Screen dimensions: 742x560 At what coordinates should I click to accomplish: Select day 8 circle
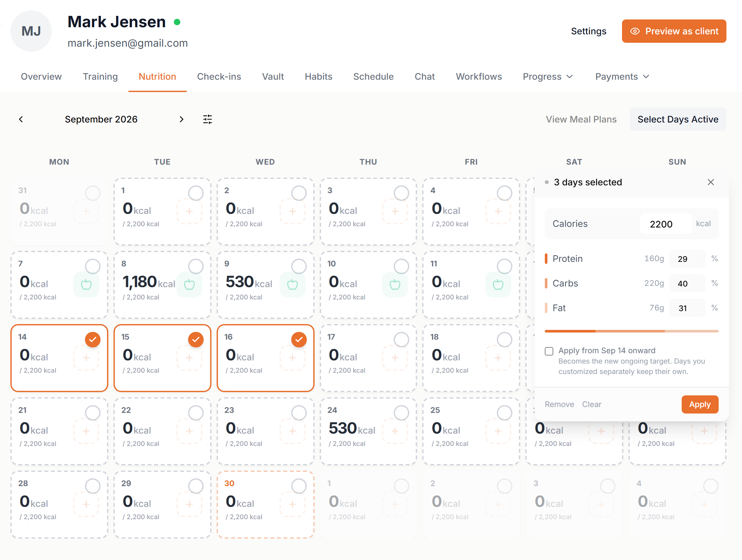coord(196,266)
